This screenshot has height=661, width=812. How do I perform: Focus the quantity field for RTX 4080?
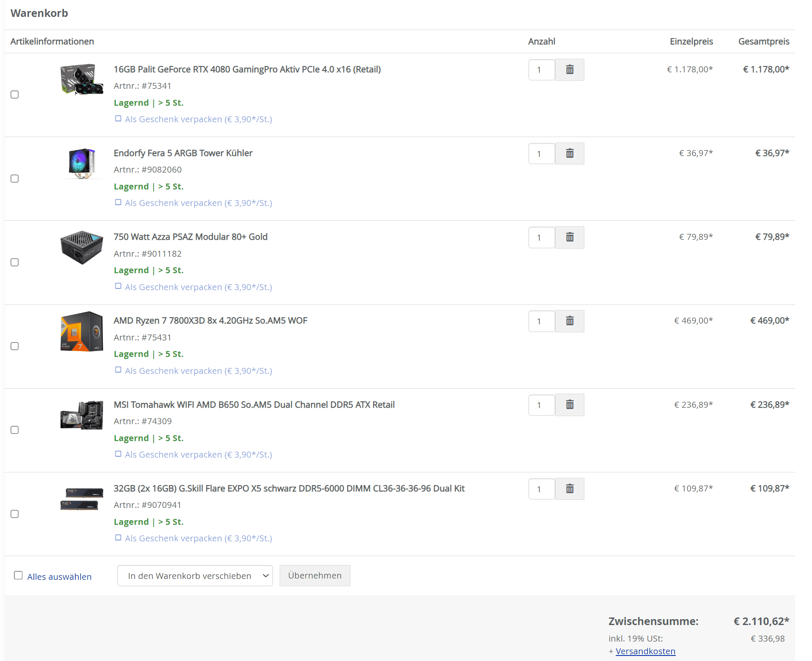[x=542, y=70]
